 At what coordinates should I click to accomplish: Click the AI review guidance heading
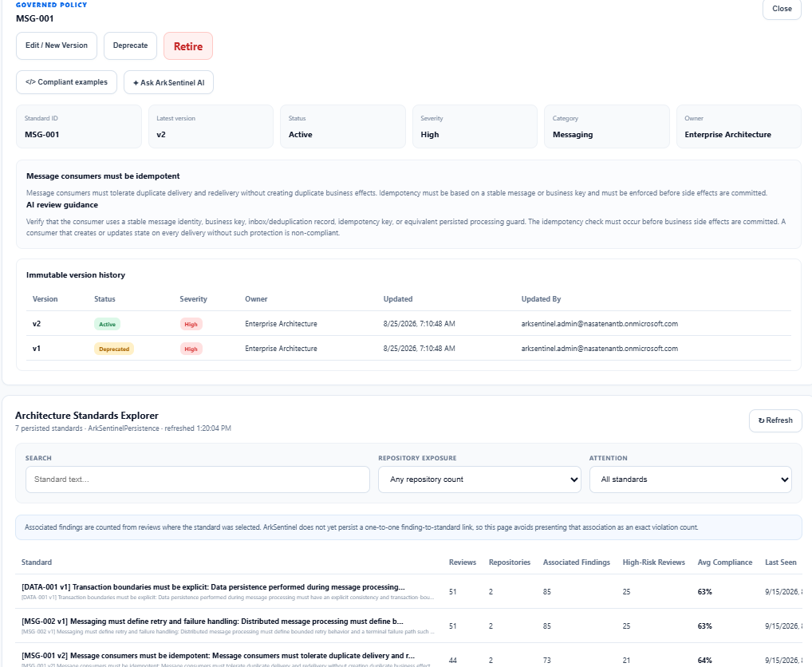[62, 204]
